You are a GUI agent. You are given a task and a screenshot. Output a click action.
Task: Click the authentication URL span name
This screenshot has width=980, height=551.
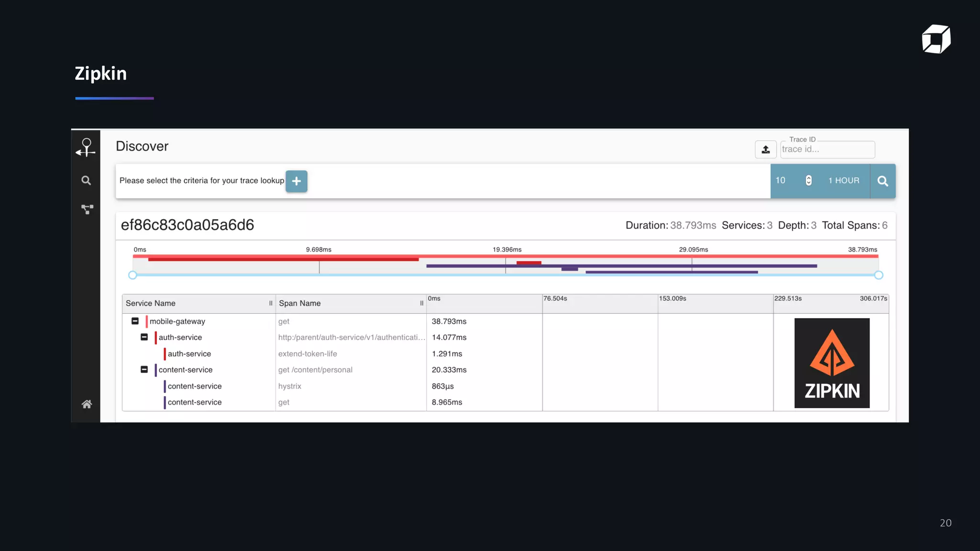pos(351,337)
